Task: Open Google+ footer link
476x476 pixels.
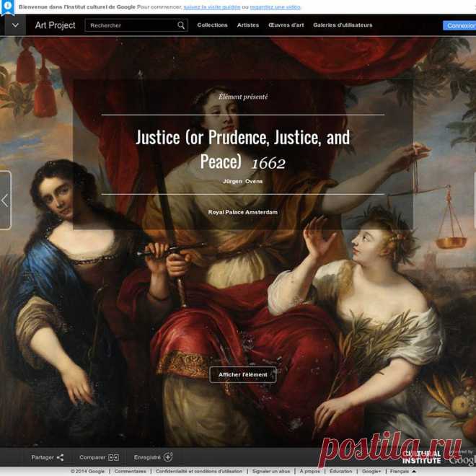Action: point(371,471)
